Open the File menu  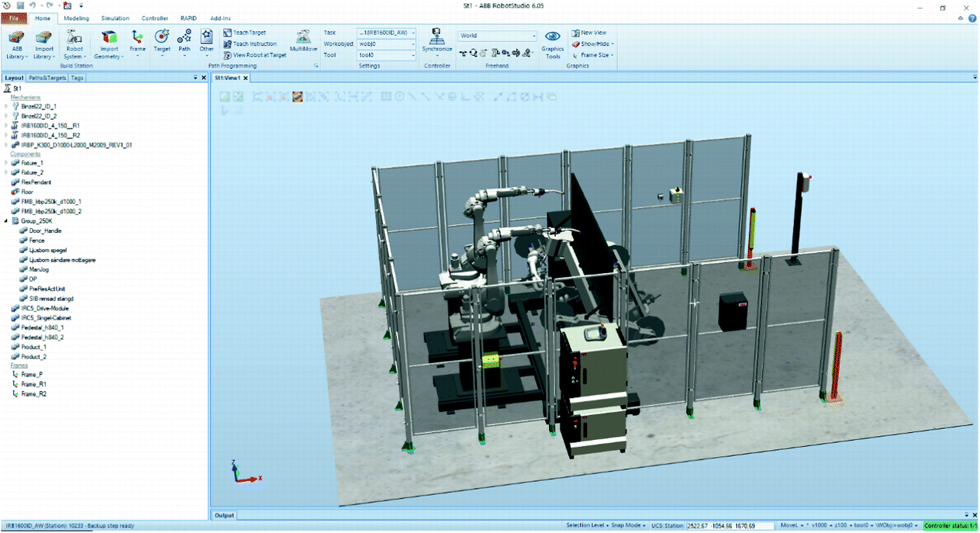pos(15,18)
